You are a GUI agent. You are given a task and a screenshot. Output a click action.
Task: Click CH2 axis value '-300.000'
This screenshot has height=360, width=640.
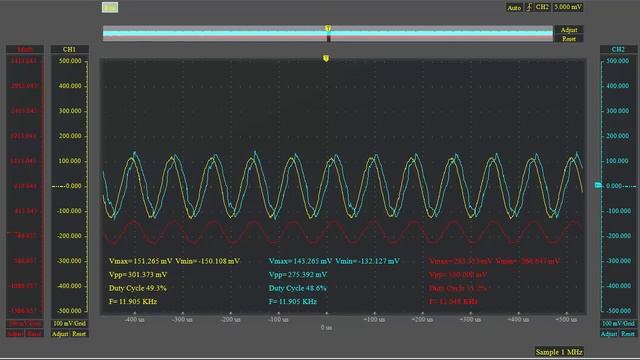point(618,261)
